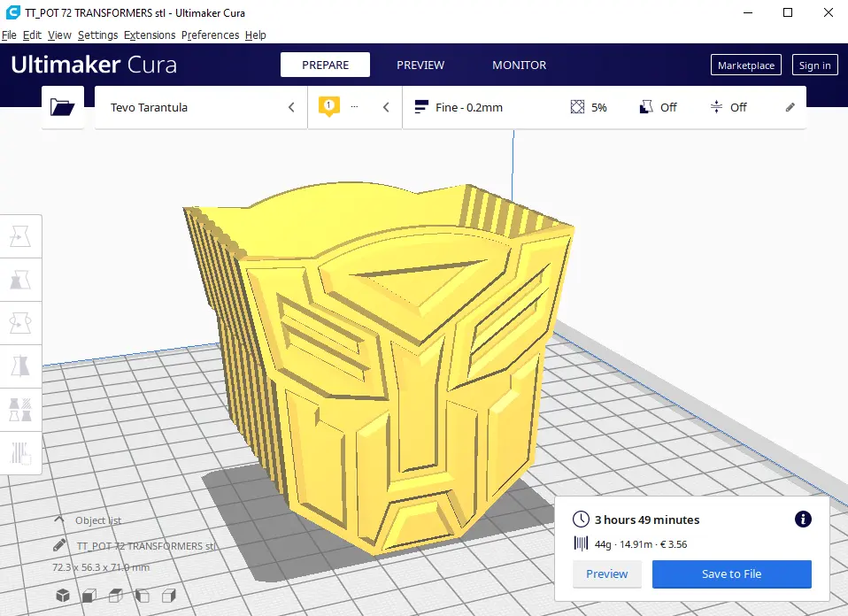Open the file folder icon
848x616 pixels.
pos(62,107)
